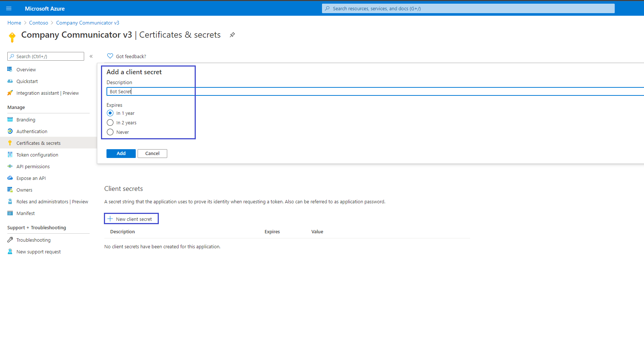
Task: Open the Authentication menu item
Action: (x=32, y=131)
